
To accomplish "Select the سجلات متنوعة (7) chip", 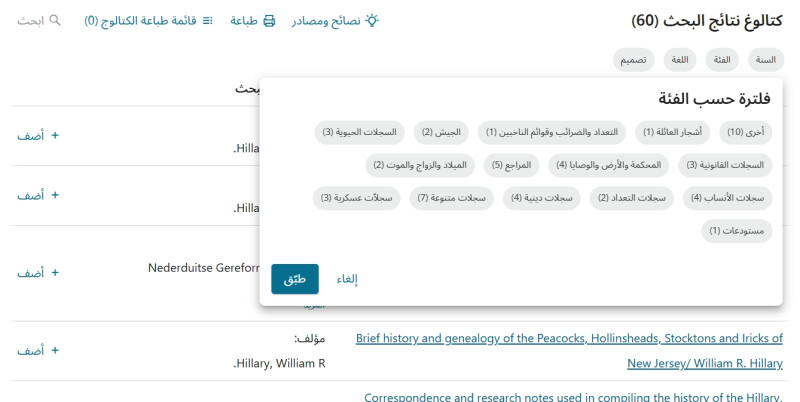I will 452,197.
